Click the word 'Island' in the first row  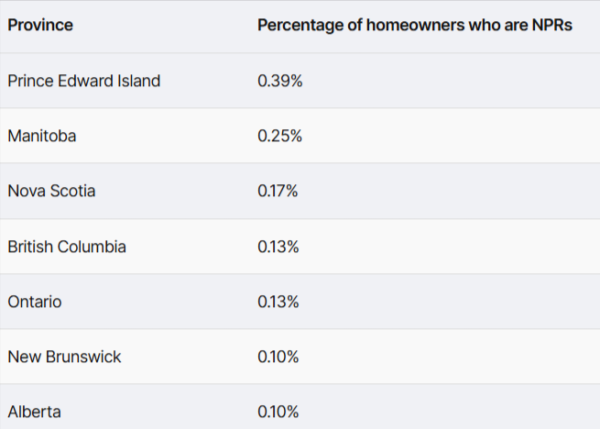[137, 81]
